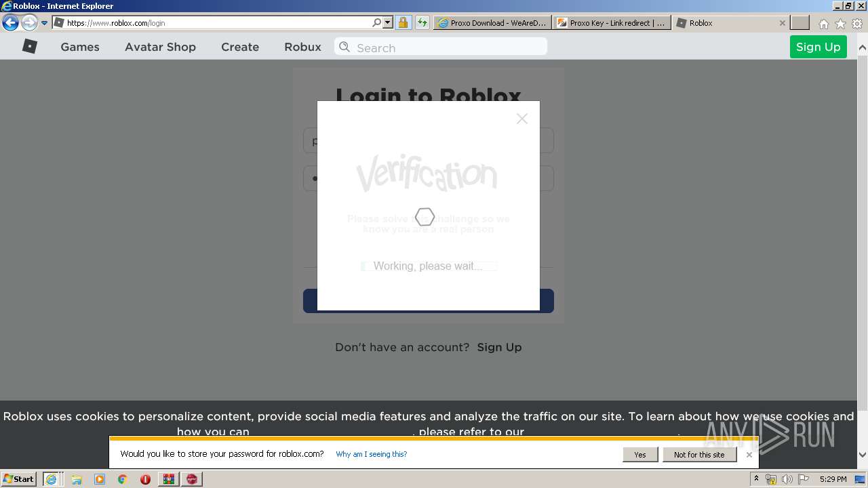The height and width of the screenshot is (488, 868).
Task: Show hidden tray icons arrow
Action: pos(756,479)
